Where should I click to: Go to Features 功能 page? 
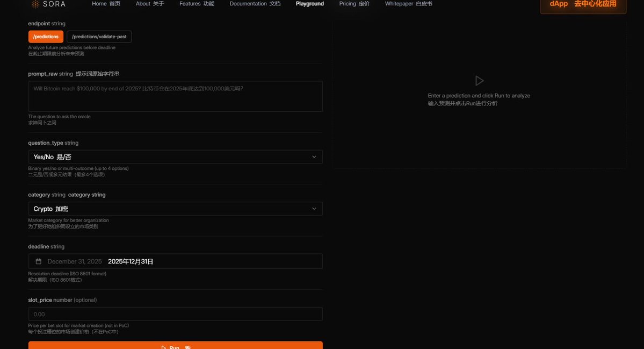point(197,4)
